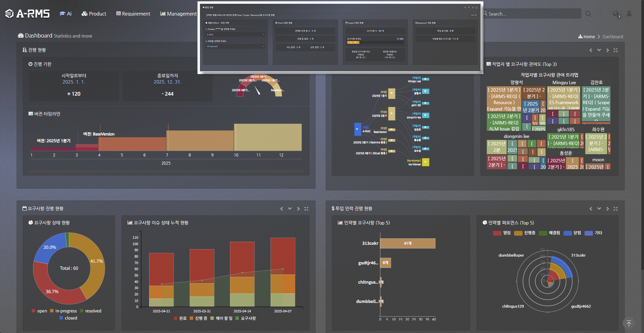644x333 pixels.
Task: Toggle the 'open' legend in donut chart
Action: [x=39, y=311]
